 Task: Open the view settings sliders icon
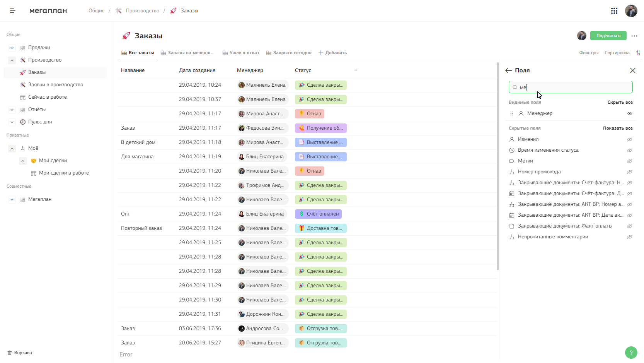[x=638, y=53]
